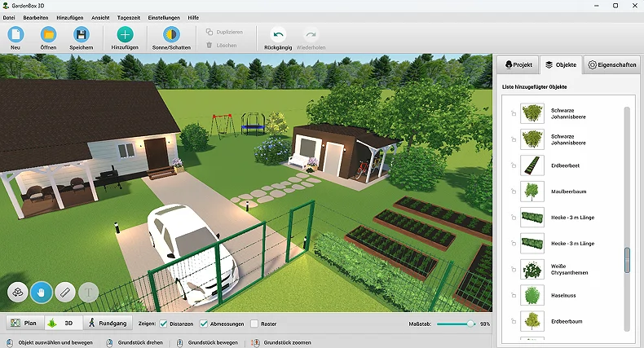Toggle lock icon for Erdbeerbeet
644x348 pixels.
coord(514,165)
